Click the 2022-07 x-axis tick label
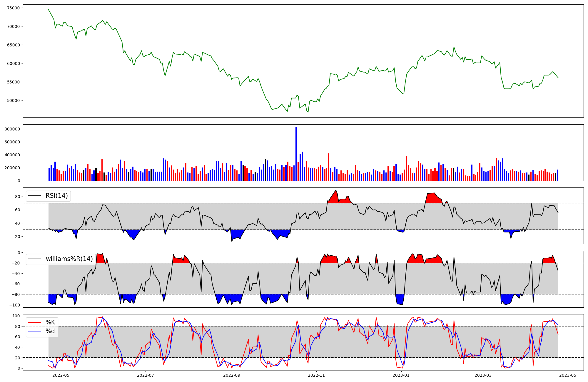Image resolution: width=588 pixels, height=382 pixels. tap(146, 375)
